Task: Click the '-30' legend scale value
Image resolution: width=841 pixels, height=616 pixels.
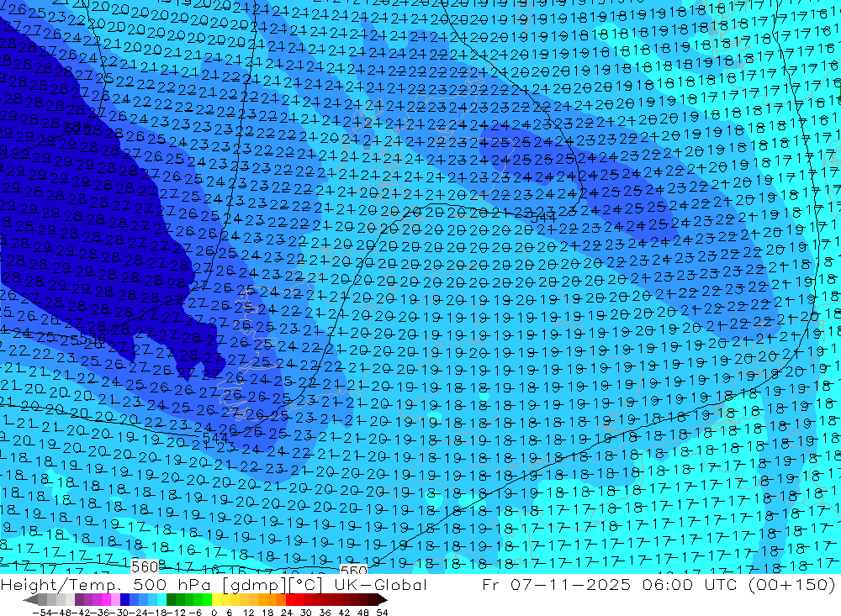Action: (x=118, y=613)
